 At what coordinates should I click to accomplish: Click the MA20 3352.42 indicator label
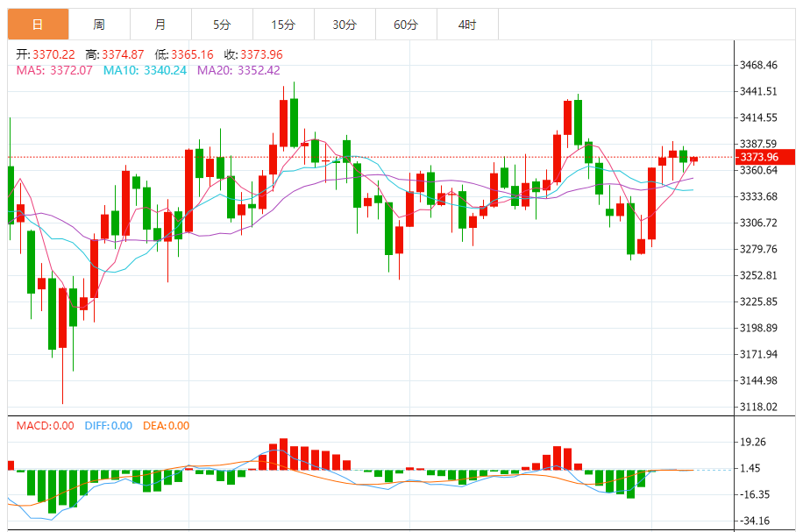[x=238, y=70]
